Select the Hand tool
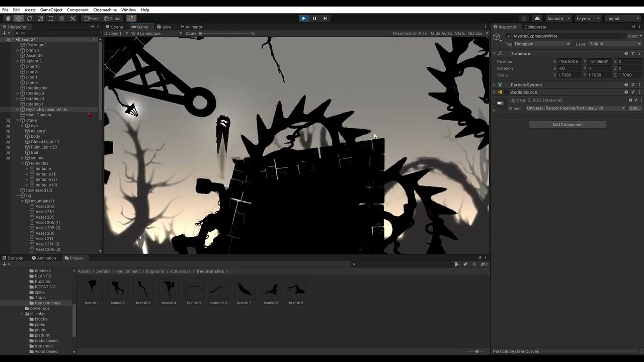The height and width of the screenshot is (362, 644). 8,19
